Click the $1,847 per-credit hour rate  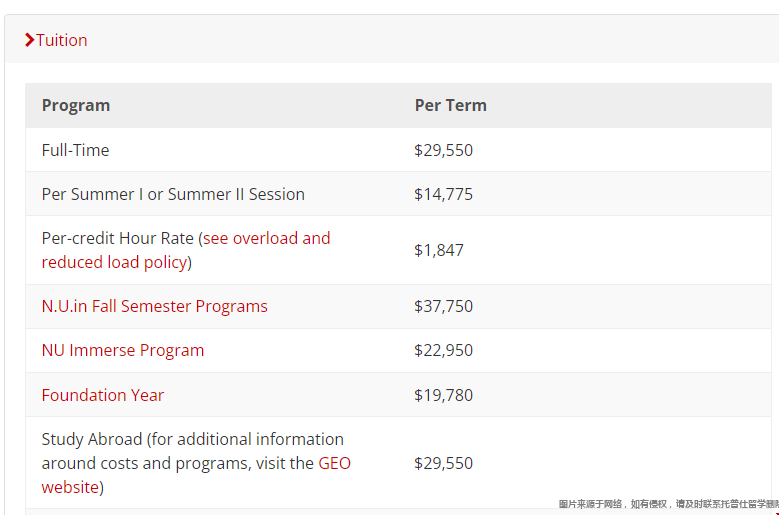(x=439, y=250)
